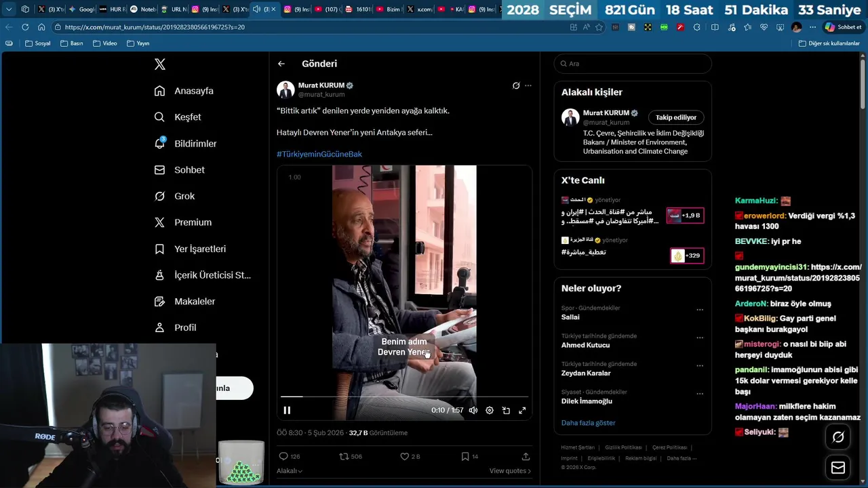Toggle Takip ediliyor follow button
The height and width of the screenshot is (488, 868).
(676, 117)
